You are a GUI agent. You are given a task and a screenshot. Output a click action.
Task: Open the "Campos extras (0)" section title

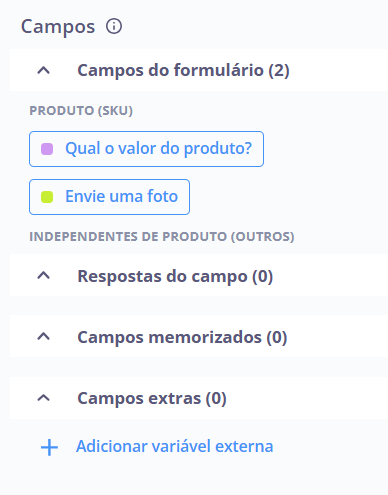coord(152,398)
